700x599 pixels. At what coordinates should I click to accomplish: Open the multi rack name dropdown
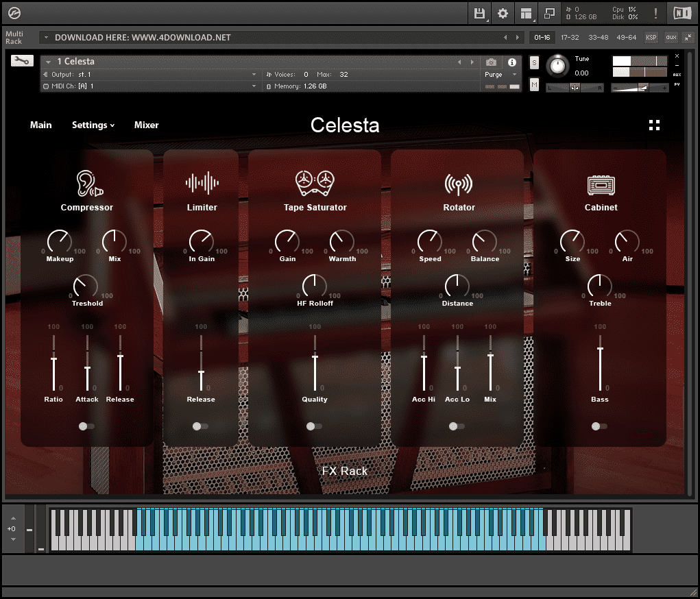click(46, 38)
